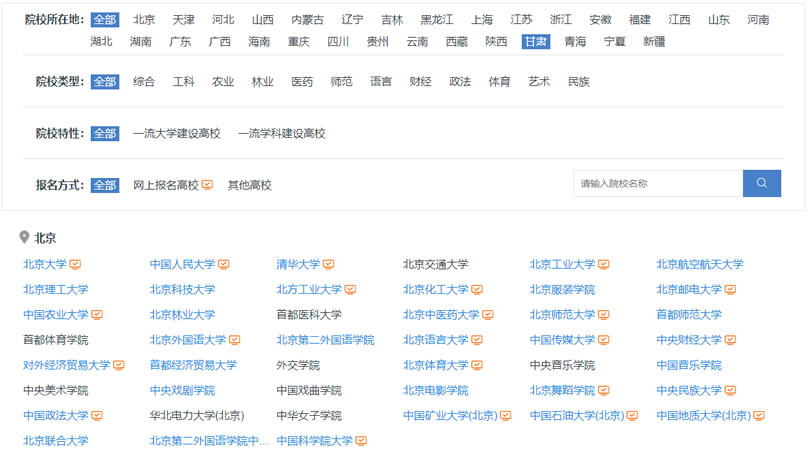Click the orange badge next to 中国人民大学
Screen dimensions: 810x463
point(224,264)
